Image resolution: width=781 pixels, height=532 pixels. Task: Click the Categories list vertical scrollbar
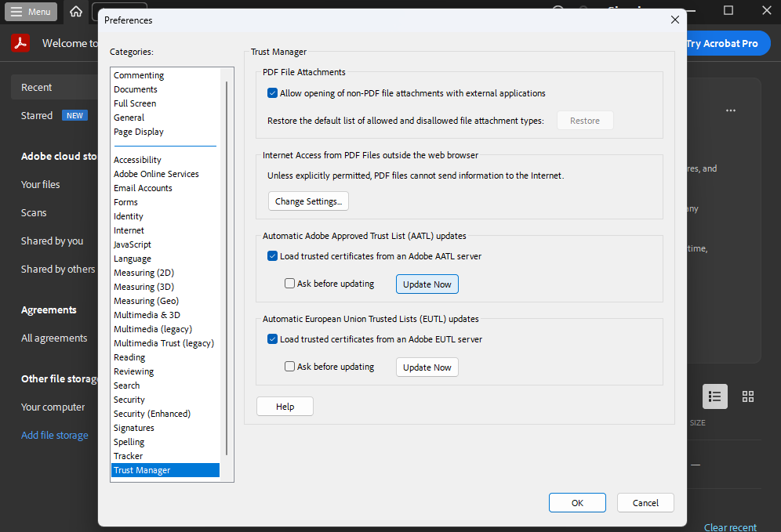tap(227, 266)
